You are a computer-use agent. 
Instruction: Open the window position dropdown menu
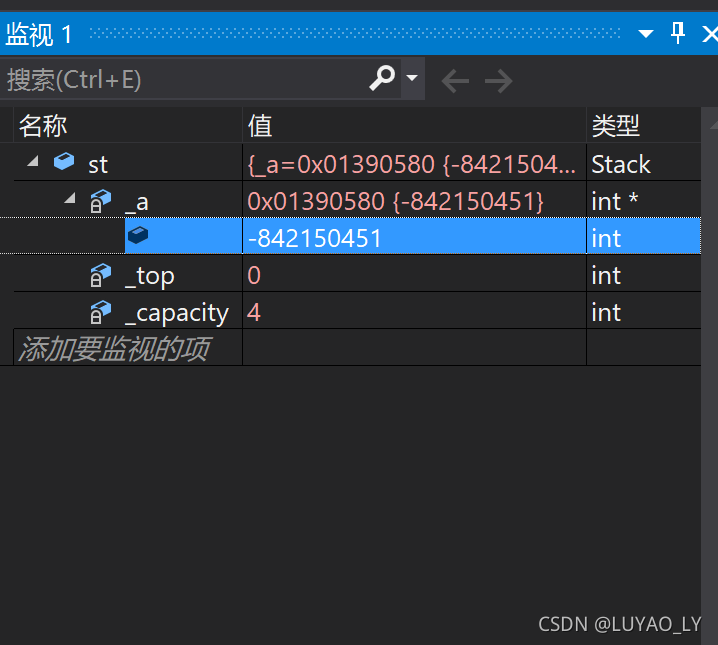pyautogui.click(x=646, y=33)
